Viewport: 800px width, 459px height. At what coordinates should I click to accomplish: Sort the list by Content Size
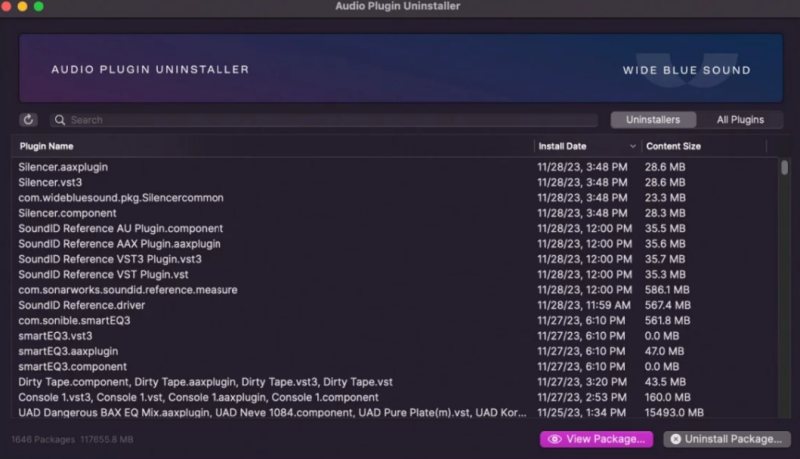[673, 146]
